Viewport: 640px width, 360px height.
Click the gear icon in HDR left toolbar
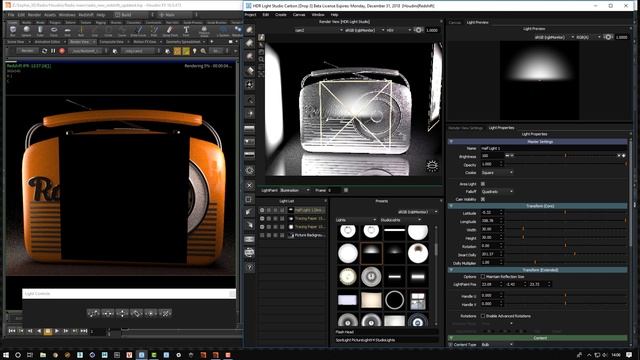tap(250, 170)
